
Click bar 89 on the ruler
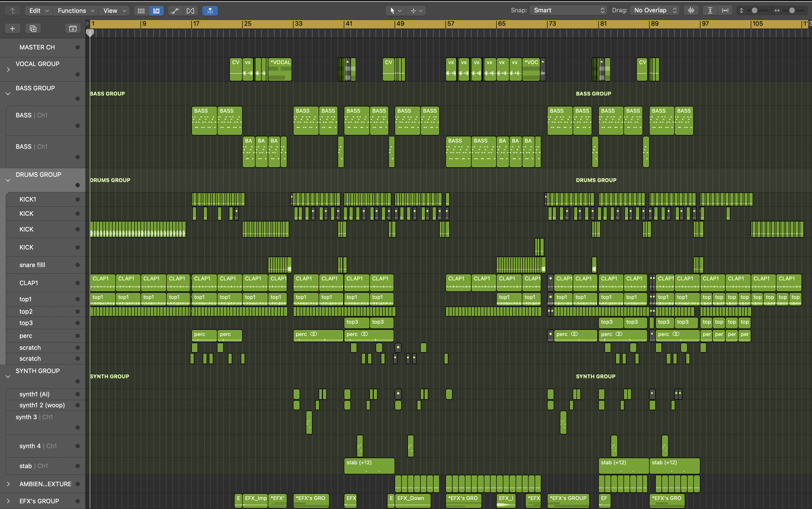click(655, 24)
